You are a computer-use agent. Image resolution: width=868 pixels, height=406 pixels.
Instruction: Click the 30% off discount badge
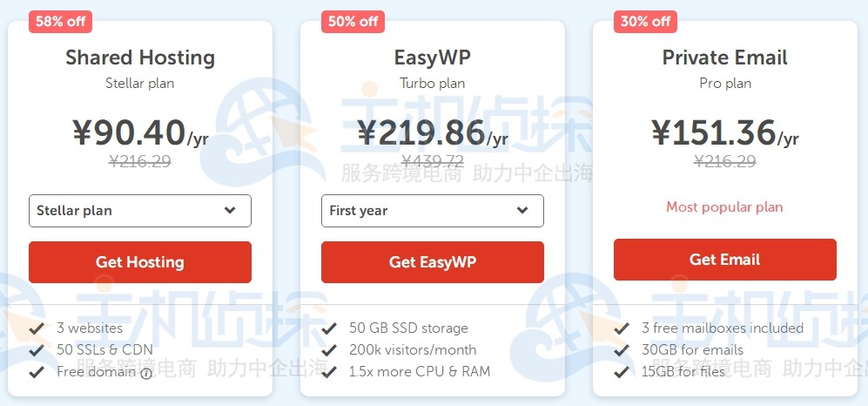point(646,22)
